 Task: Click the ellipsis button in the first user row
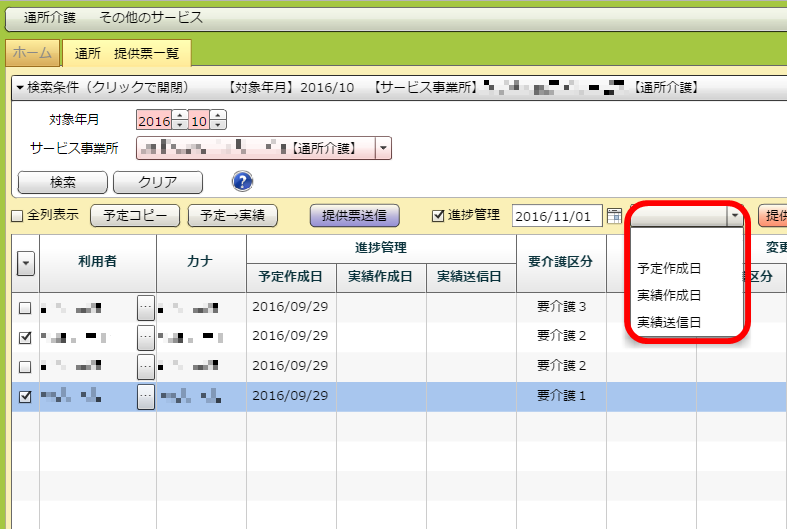point(146,308)
